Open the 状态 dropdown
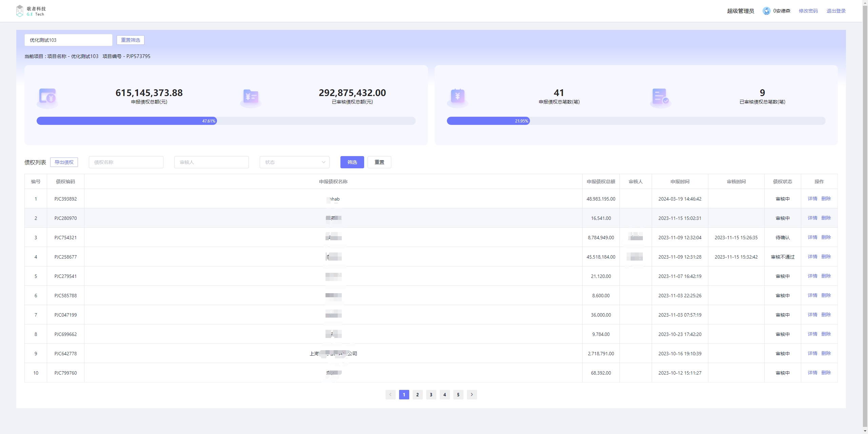This screenshot has height=434, width=868. pos(295,162)
